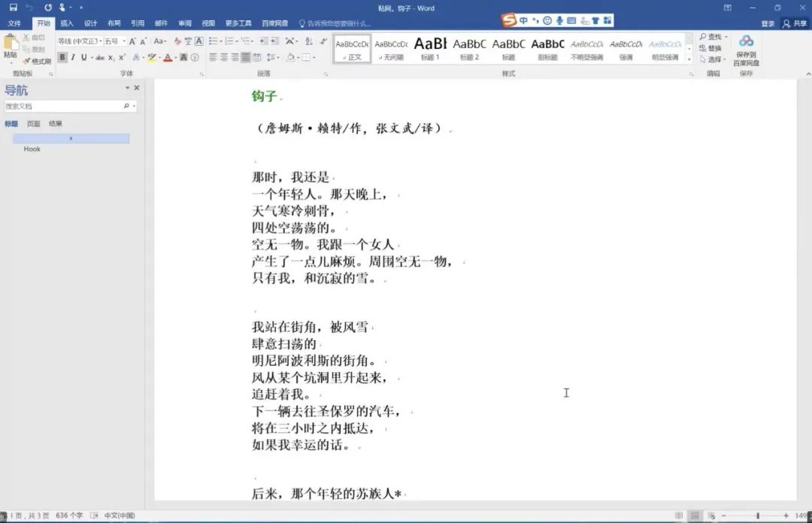
Task: Open the 插入 (Insert) ribbon tab
Action: click(67, 23)
